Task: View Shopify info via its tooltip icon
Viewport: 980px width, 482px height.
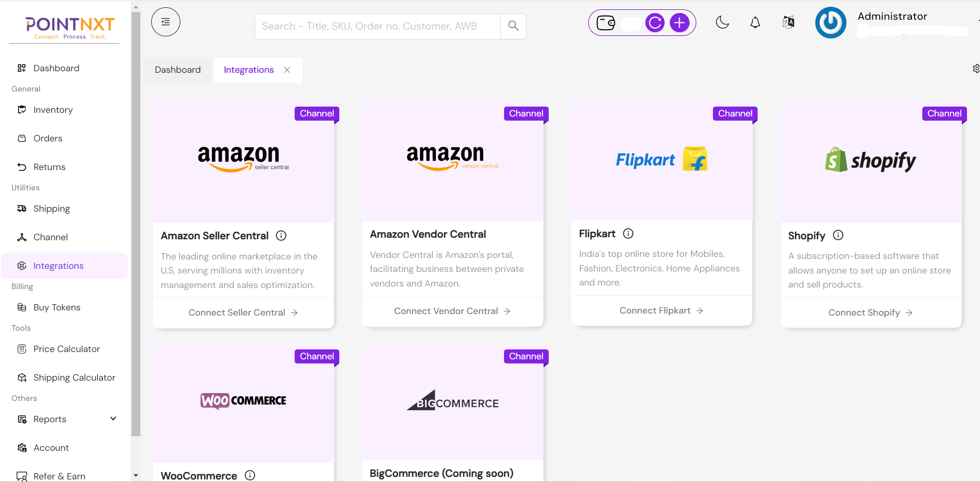Action: pyautogui.click(x=838, y=235)
